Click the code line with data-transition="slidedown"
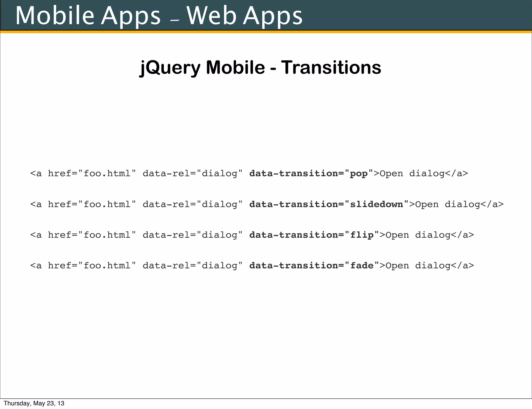Viewport: 532px width, 409px height. pos(267,204)
